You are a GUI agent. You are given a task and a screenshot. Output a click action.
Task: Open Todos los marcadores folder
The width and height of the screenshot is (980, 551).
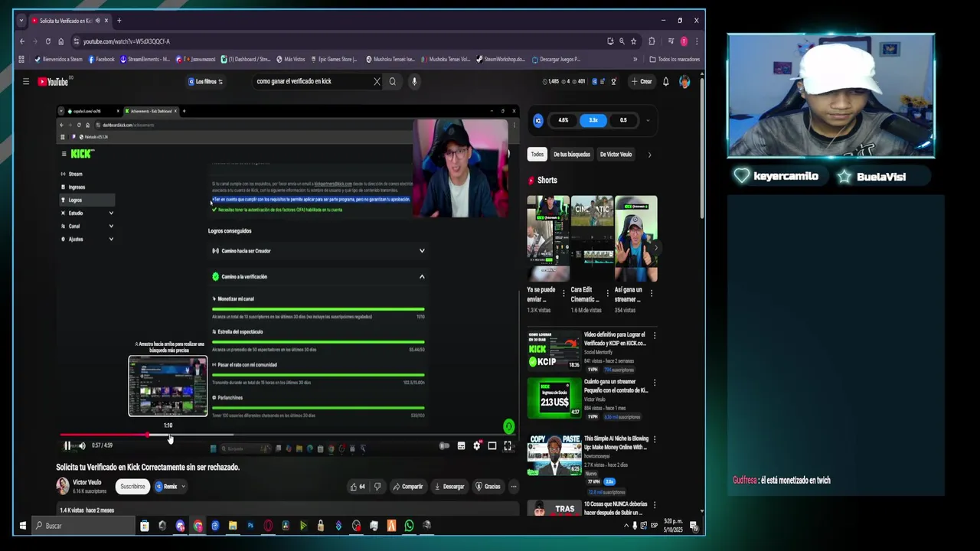point(674,59)
